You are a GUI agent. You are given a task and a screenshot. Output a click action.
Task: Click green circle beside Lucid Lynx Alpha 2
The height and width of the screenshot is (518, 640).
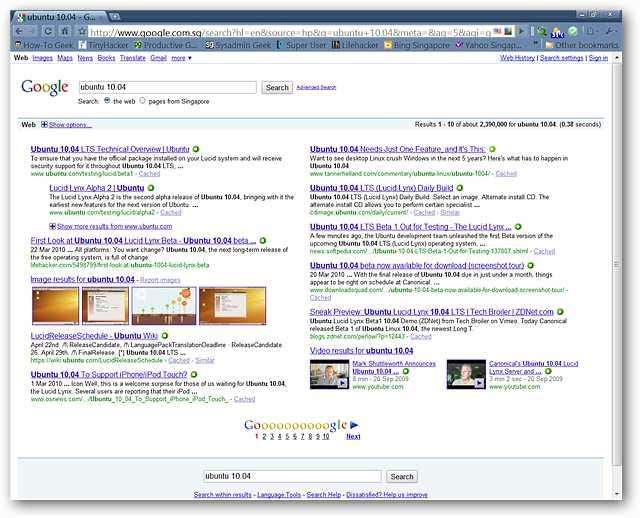[151, 188]
